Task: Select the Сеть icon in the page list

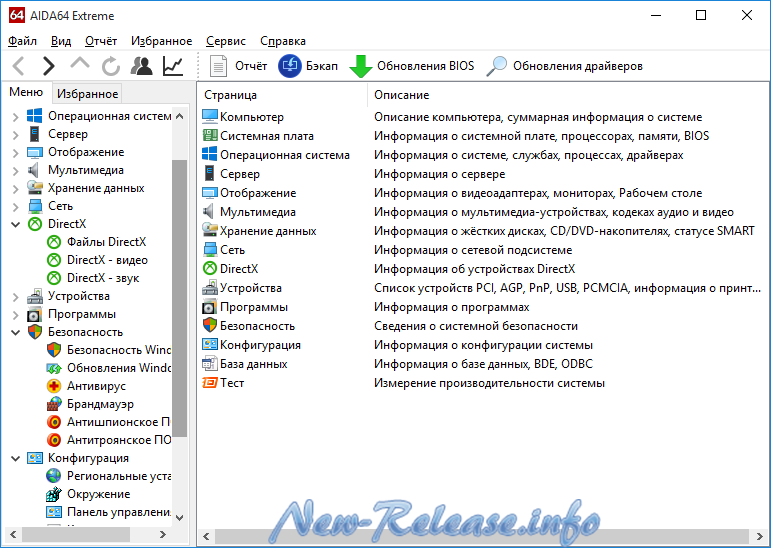Action: coord(210,249)
